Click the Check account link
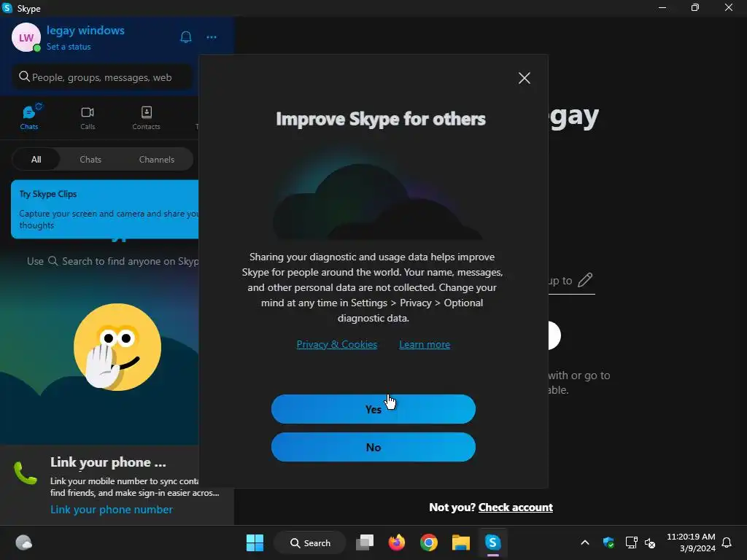The height and width of the screenshot is (560, 747). [x=516, y=507]
